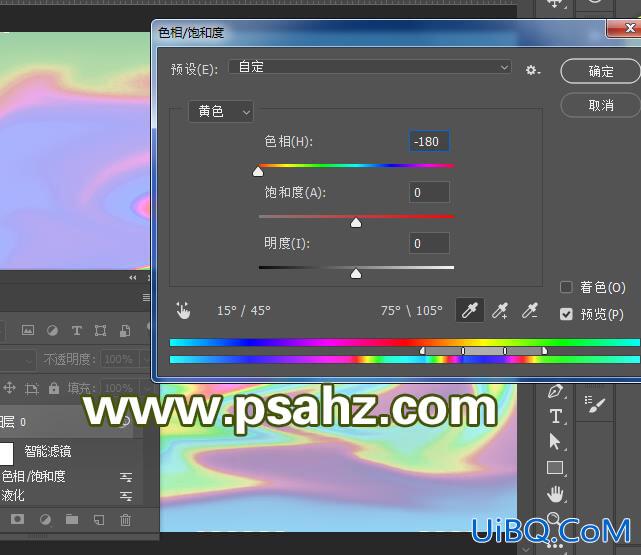Select the Hand tool in the toolbar
This screenshot has height=555, width=641.
pos(555,494)
